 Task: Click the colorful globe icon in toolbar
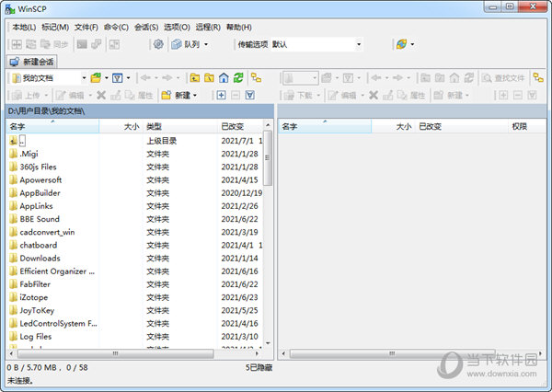402,44
